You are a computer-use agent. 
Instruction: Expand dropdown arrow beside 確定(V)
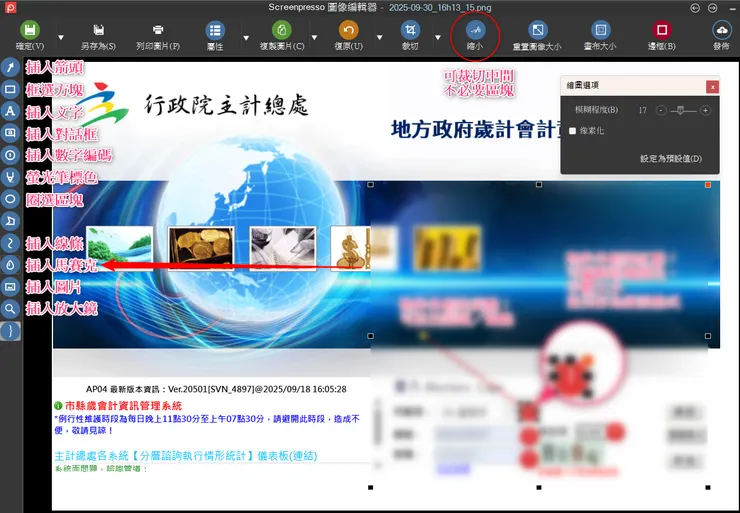coord(61,37)
